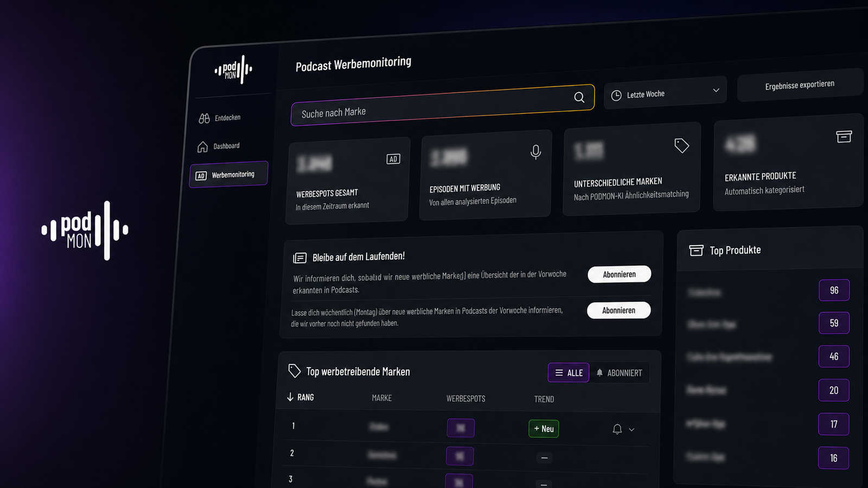This screenshot has width=868, height=488.
Task: Click rank number 3 in brands table
Action: pyautogui.click(x=291, y=479)
